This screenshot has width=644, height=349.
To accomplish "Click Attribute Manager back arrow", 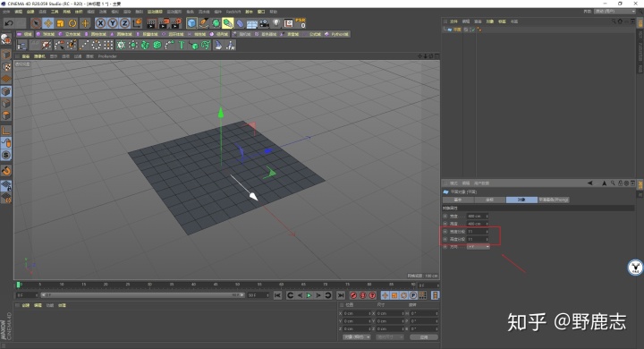I will click(x=590, y=183).
